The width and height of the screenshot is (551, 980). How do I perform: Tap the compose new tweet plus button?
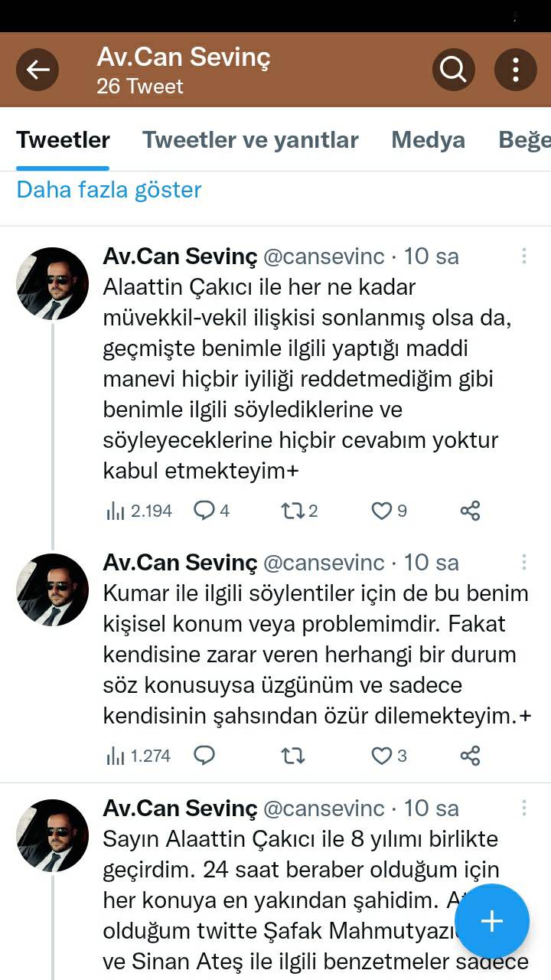click(492, 922)
